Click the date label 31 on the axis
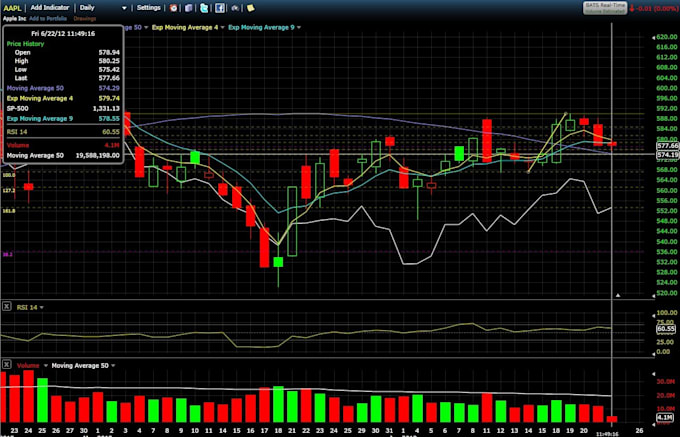680x437 pixels. 389,430
